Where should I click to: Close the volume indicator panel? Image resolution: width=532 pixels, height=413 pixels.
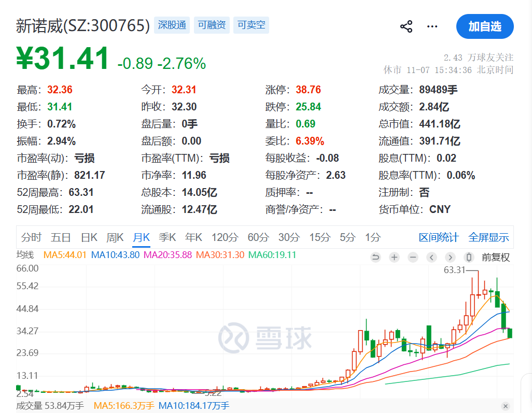(x=506, y=406)
